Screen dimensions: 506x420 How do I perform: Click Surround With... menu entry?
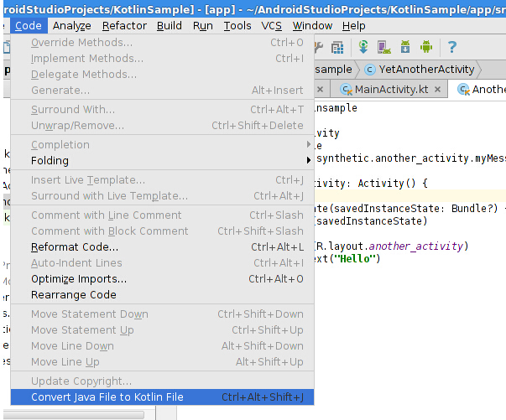(x=162, y=110)
